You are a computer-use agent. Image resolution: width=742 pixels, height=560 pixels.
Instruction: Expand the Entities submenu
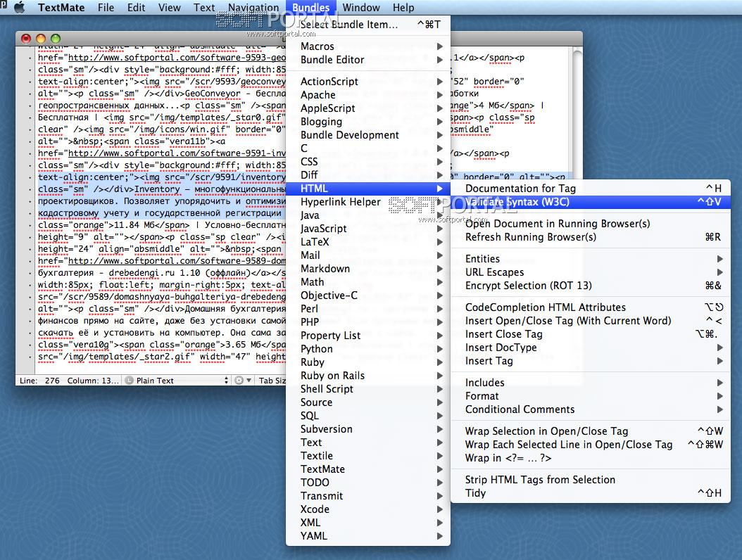pos(591,259)
